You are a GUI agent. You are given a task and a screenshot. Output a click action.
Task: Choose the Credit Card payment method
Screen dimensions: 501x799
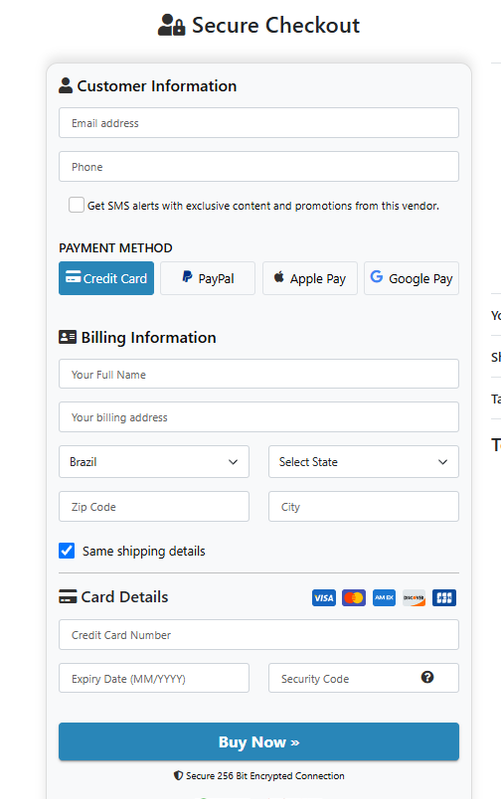(106, 278)
